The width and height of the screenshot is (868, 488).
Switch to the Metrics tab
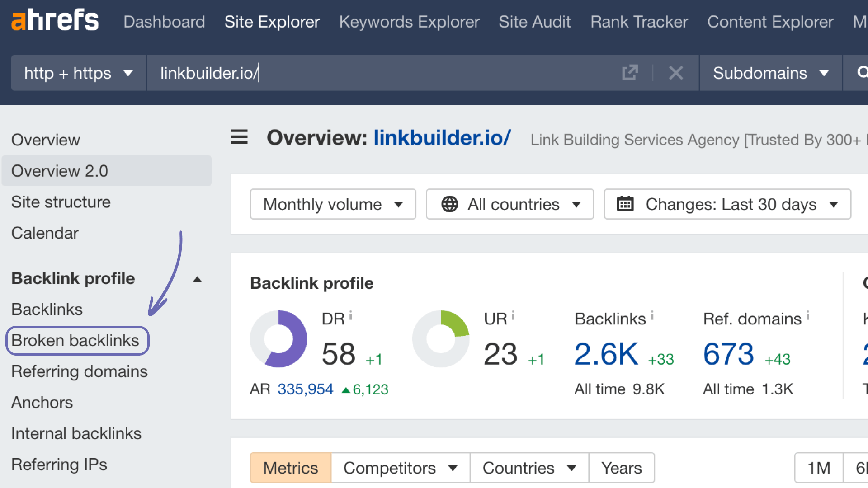point(290,468)
